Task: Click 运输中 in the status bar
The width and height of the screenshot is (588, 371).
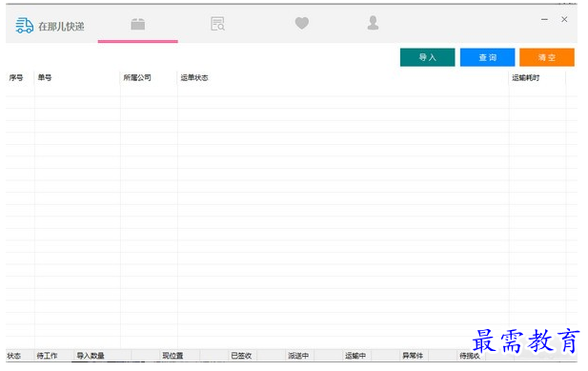Action: click(x=355, y=356)
